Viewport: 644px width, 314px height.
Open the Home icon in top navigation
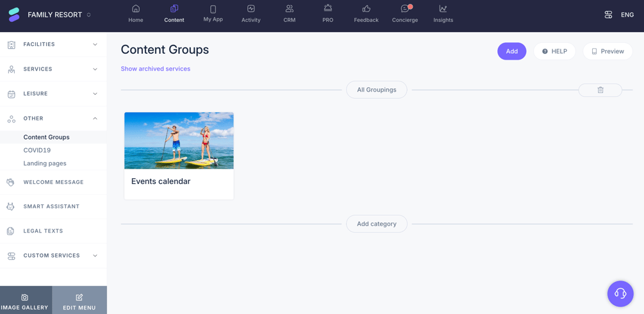pos(136,8)
